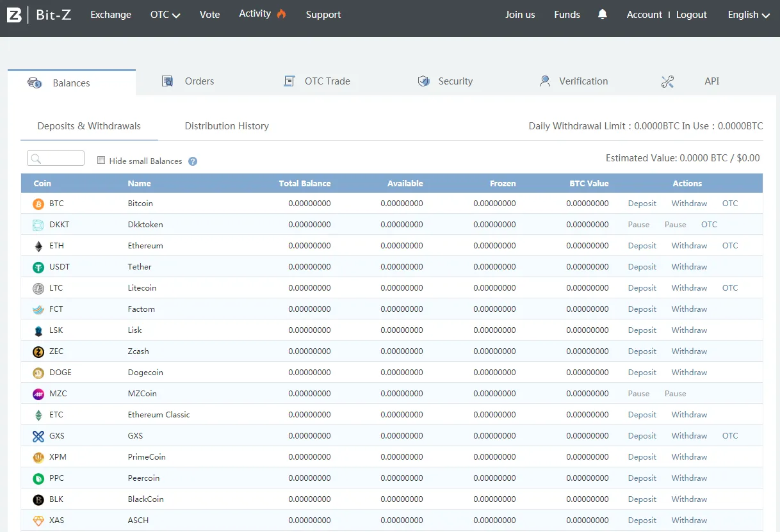Select Deposits & Withdrawals tab

[x=89, y=126]
